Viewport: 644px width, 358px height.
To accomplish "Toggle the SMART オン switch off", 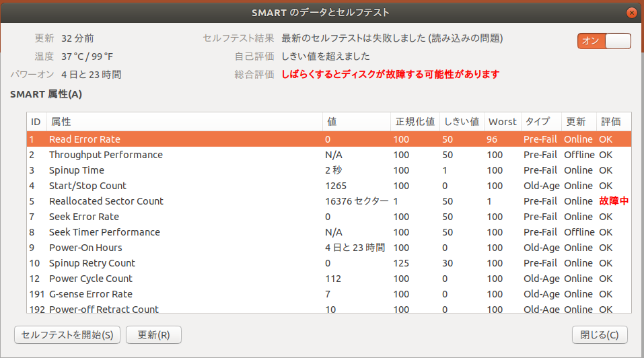I will click(604, 41).
